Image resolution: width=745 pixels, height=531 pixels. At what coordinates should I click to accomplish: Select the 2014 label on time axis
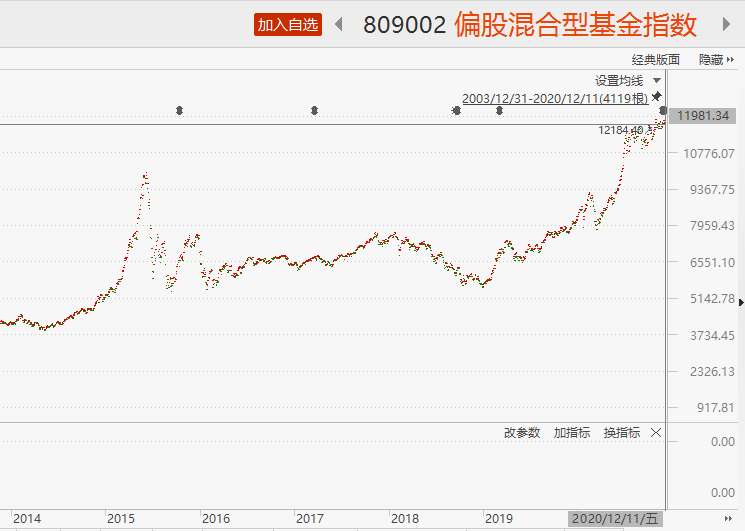27,519
